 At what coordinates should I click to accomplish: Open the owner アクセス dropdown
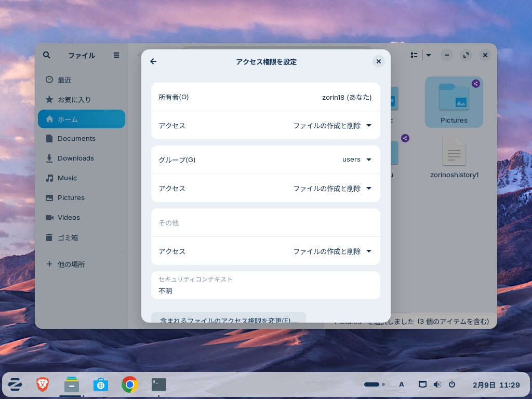(332, 126)
